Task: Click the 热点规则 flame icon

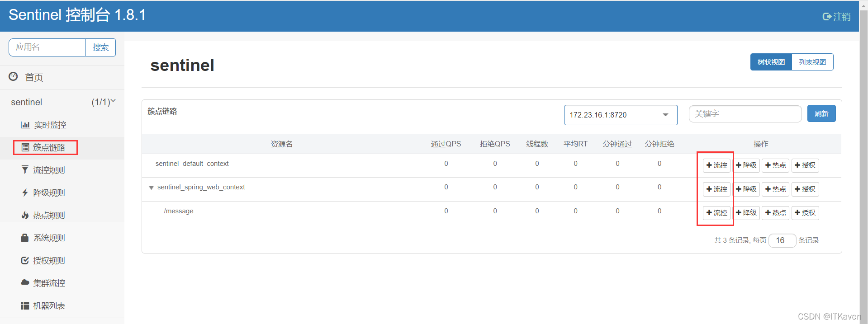Action: click(25, 215)
